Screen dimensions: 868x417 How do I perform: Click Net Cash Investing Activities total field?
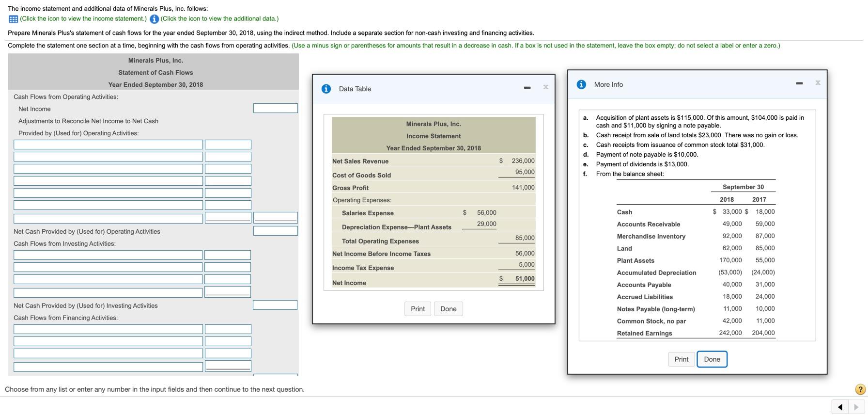tap(275, 305)
